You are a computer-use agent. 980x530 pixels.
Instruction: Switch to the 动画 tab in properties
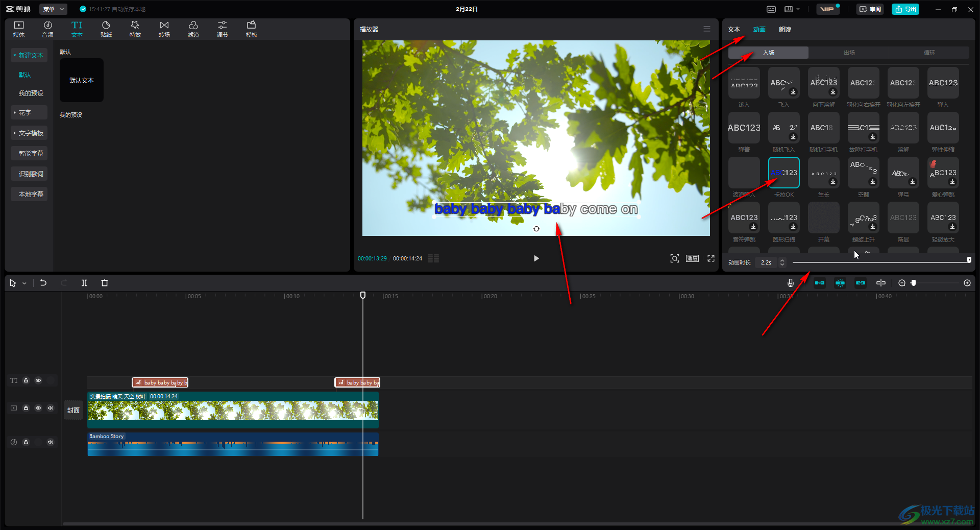pyautogui.click(x=759, y=30)
